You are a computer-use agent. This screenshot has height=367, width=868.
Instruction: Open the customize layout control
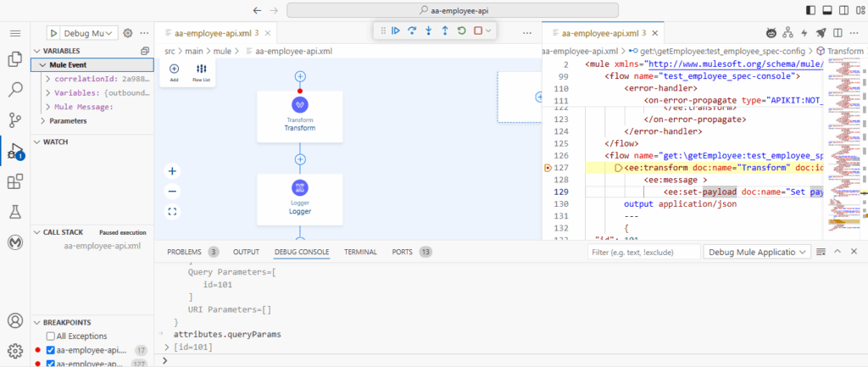860,10
